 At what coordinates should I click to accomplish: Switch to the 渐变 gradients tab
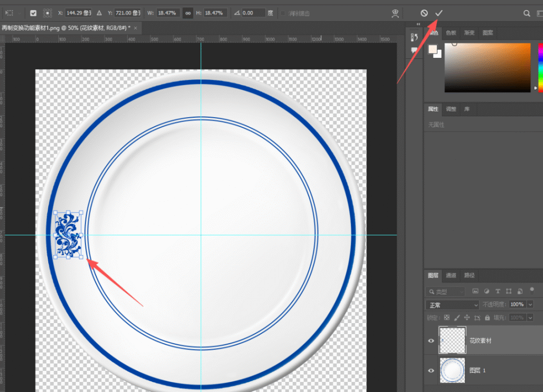click(469, 33)
